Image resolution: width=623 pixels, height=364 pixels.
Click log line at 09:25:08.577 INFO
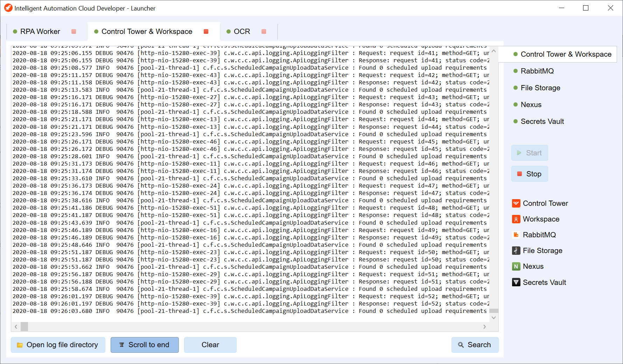click(x=250, y=68)
